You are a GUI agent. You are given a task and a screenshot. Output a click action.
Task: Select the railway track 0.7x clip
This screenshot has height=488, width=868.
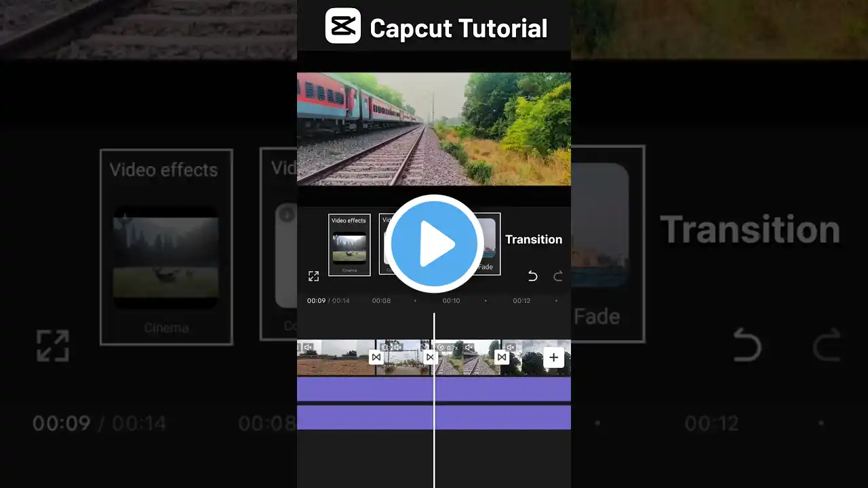point(467,357)
